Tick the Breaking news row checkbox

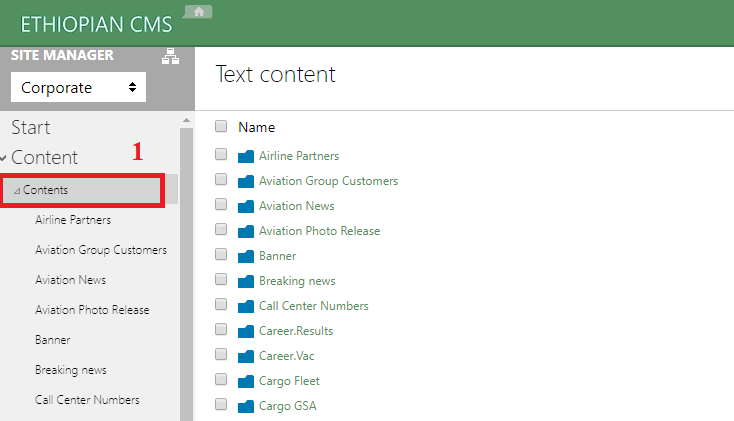221,280
